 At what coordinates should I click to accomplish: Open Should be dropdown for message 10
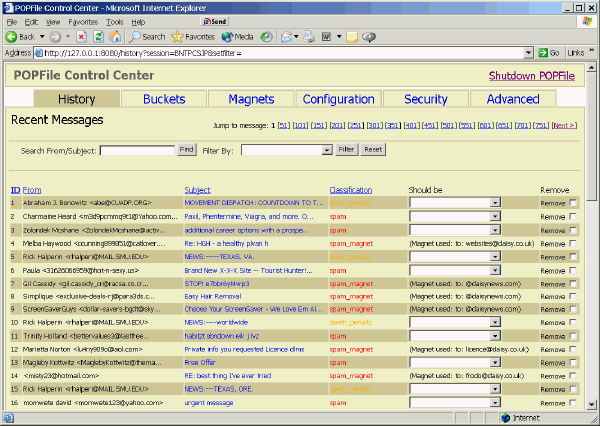[x=455, y=322]
